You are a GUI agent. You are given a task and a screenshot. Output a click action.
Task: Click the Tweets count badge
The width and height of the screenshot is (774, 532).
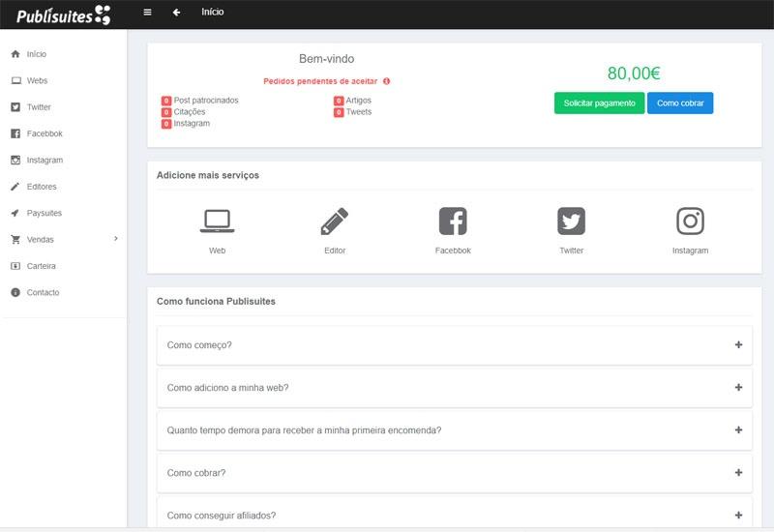339,112
